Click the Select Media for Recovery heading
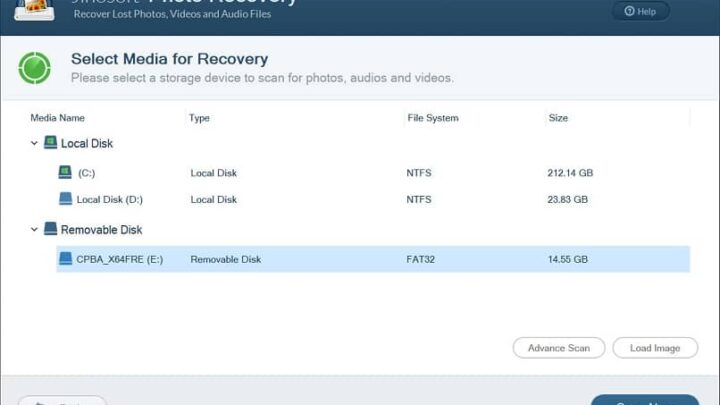The width and height of the screenshot is (720, 405). tap(169, 59)
